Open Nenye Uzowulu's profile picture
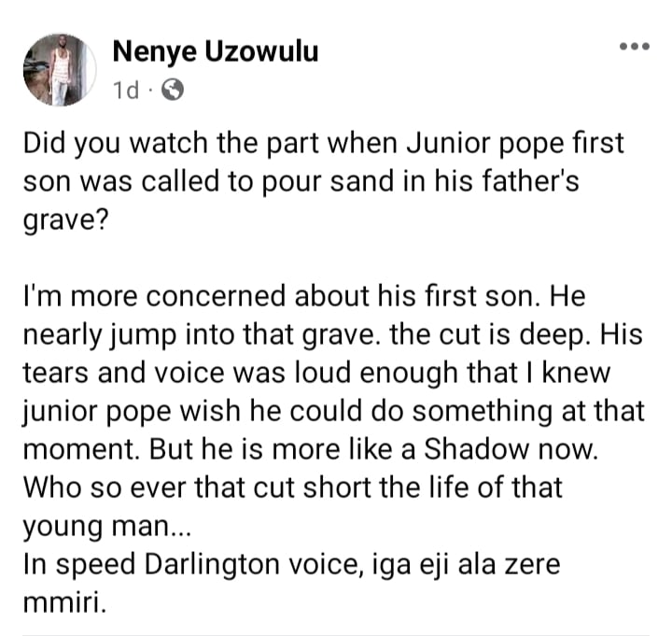672x636 pixels. 60,69
